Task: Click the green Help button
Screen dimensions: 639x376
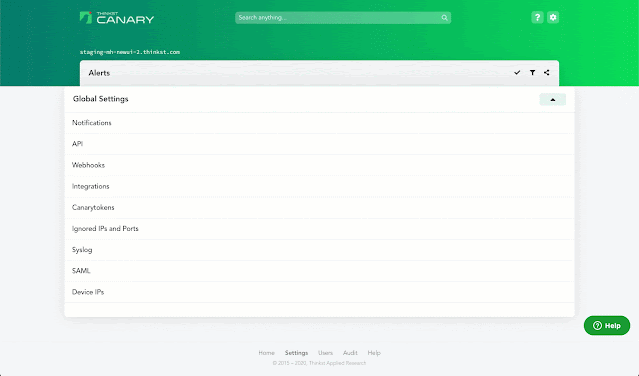Action: (x=607, y=325)
